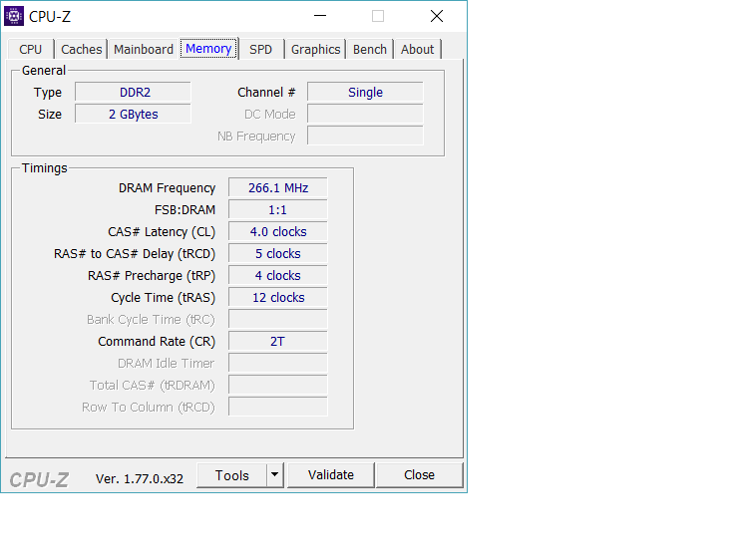Click the 4.0 clocks CAS latency value
The height and width of the screenshot is (560, 738).
[278, 232]
